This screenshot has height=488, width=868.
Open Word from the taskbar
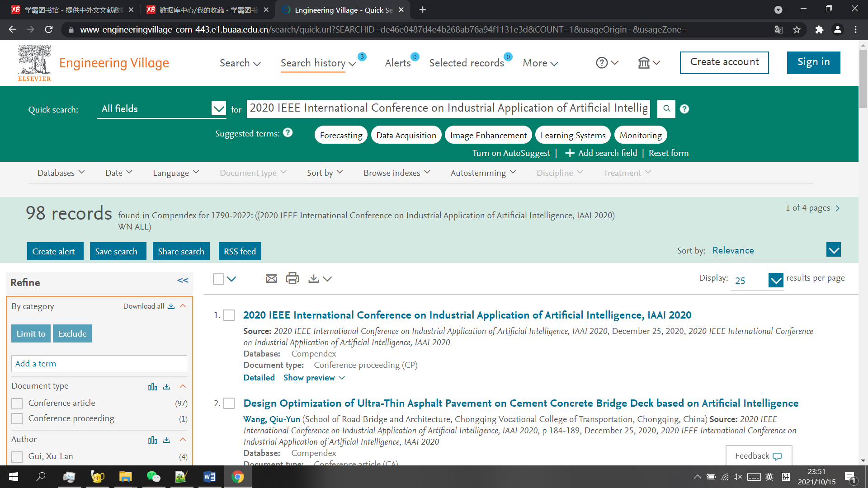pyautogui.click(x=209, y=477)
